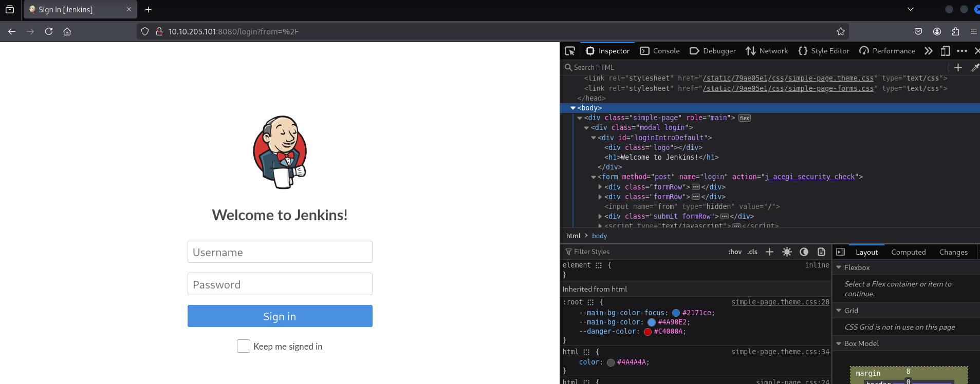Click the #4A90E2 color swatch
The image size is (980, 384).
click(x=652, y=322)
